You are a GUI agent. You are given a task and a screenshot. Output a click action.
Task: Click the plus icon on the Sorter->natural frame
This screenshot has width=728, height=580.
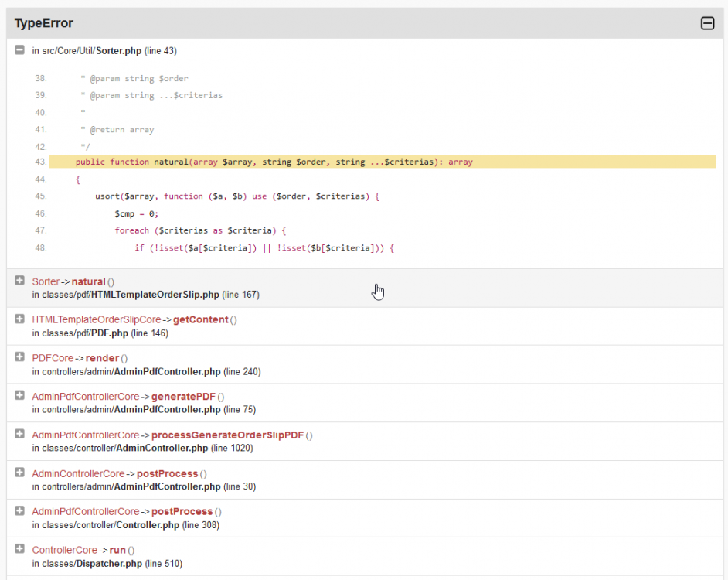click(x=19, y=281)
